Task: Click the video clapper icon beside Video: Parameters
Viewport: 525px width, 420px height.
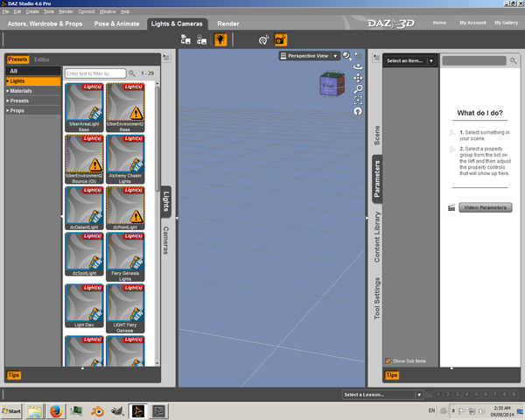Action: point(451,207)
